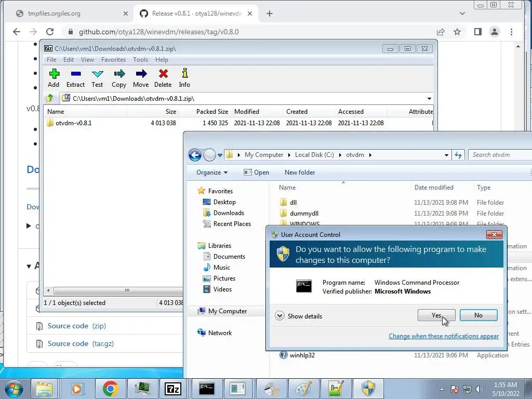Screen dimensions: 532x399
Task: Open the Organize dropdown in Explorer
Action: [212, 172]
